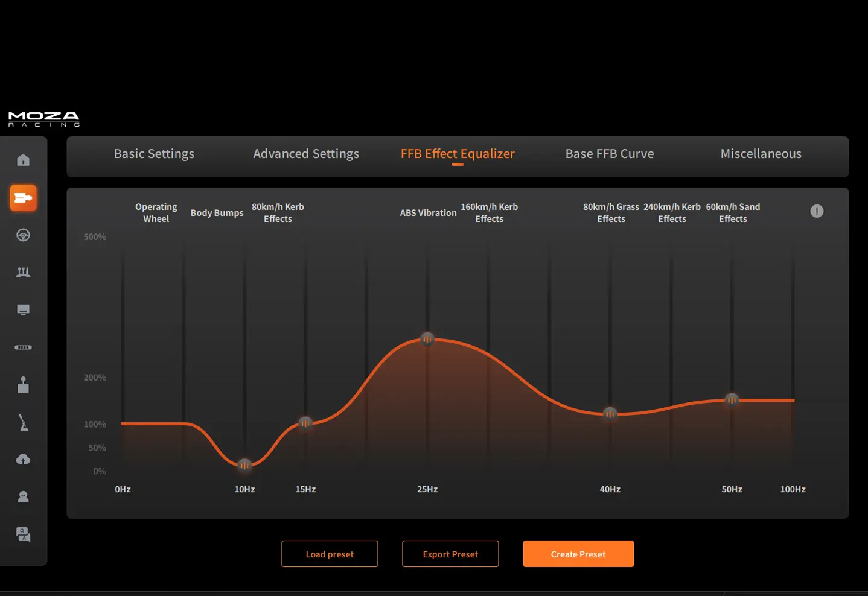Viewport: 868px width, 596px height.
Task: Open the steering wheel settings
Action: (23, 235)
